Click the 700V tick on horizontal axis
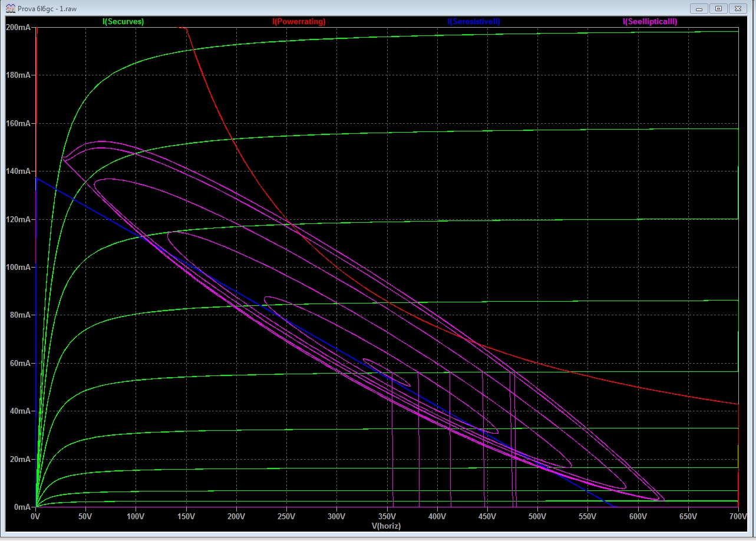The image size is (756, 541). 737,516
